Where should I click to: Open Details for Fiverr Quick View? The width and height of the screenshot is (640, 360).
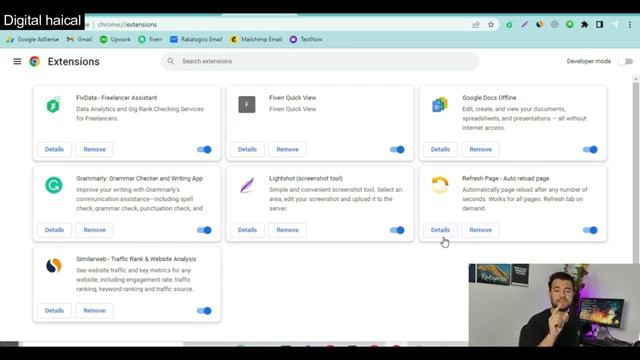[247, 149]
